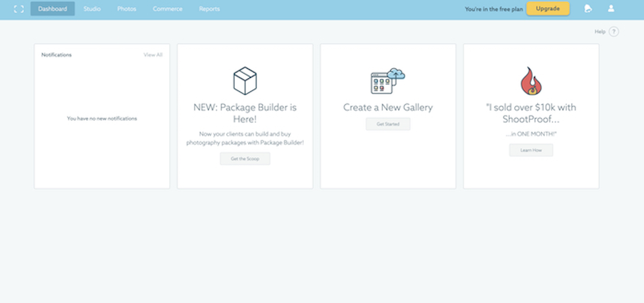Open the Dashboard tab
Viewport: 644px width, 303px height.
pyautogui.click(x=53, y=9)
